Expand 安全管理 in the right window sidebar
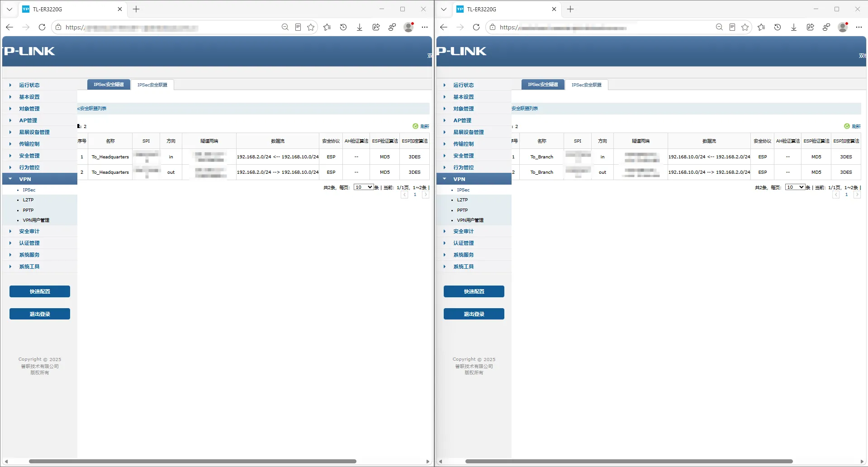The width and height of the screenshot is (868, 467). [x=463, y=156]
